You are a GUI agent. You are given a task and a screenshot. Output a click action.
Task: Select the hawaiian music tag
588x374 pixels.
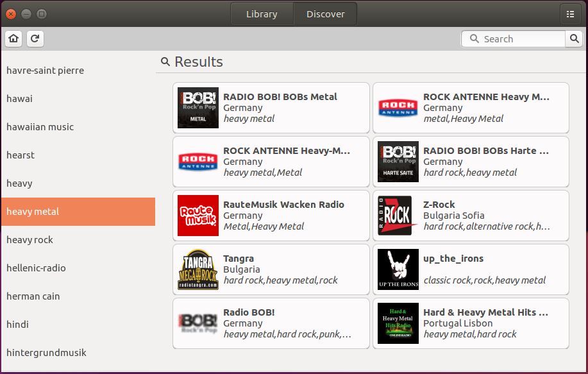tap(40, 127)
